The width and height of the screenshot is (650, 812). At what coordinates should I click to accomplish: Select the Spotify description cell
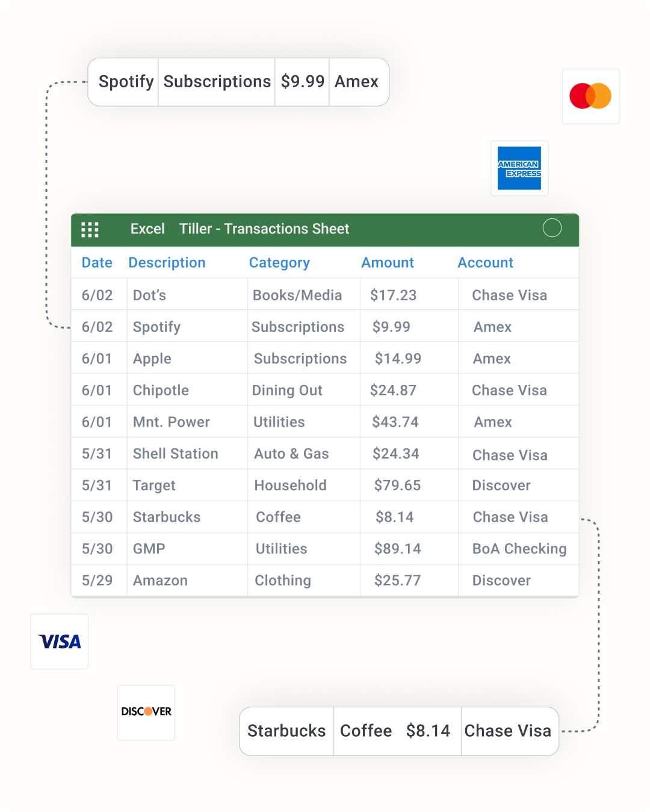pos(187,327)
